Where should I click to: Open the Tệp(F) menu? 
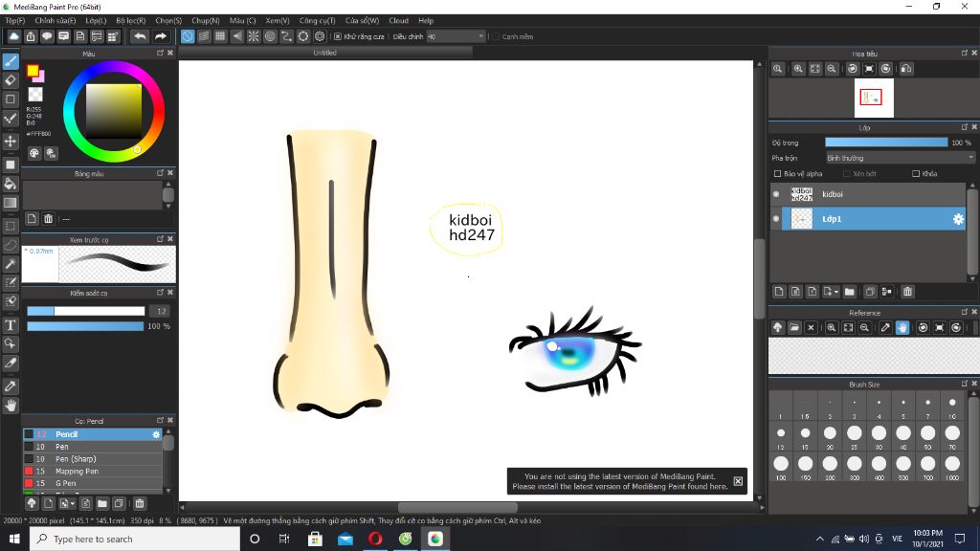[x=15, y=21]
